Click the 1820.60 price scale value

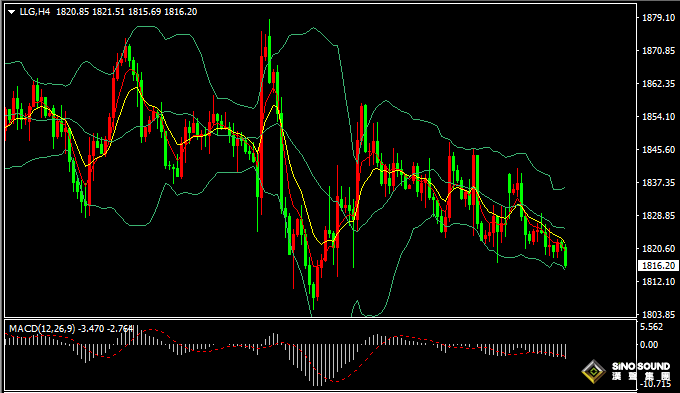tap(658, 249)
